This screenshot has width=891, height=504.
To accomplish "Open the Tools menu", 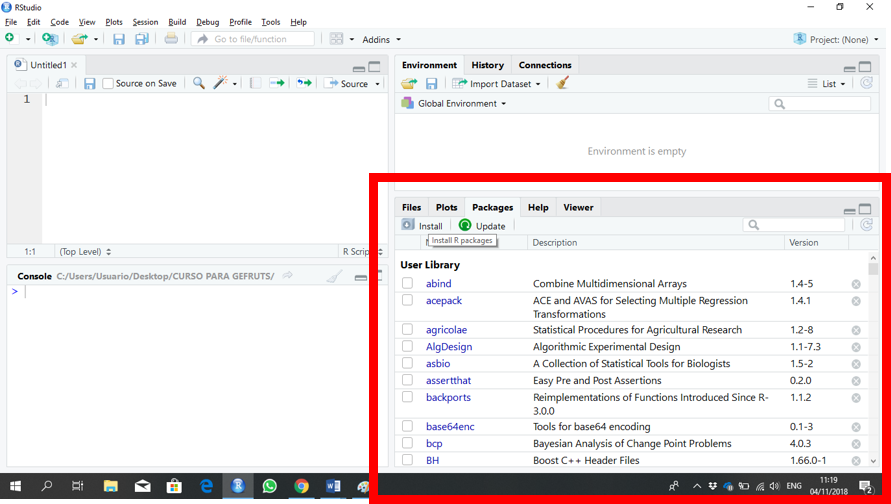I will tap(270, 22).
